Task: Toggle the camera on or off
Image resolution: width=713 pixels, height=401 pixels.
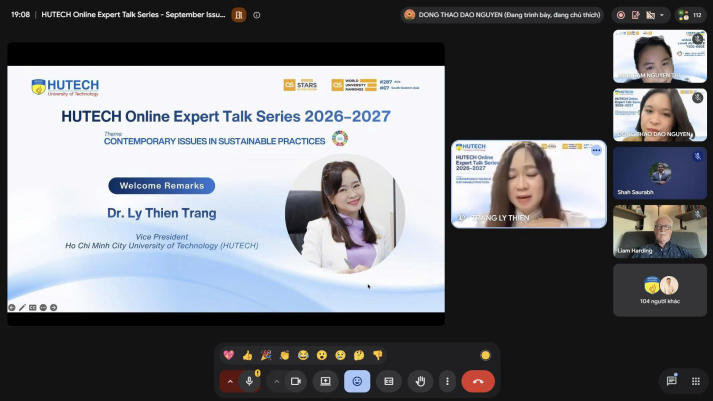Action: 296,381
